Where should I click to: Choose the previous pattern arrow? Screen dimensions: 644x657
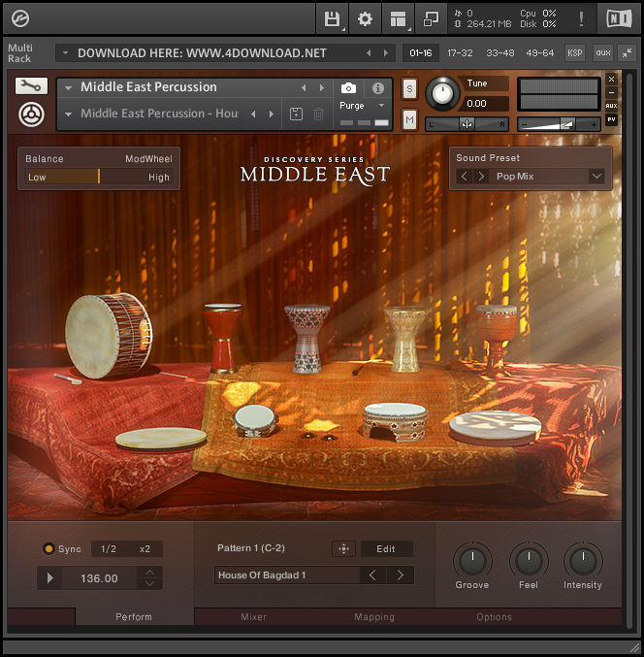pyautogui.click(x=372, y=575)
